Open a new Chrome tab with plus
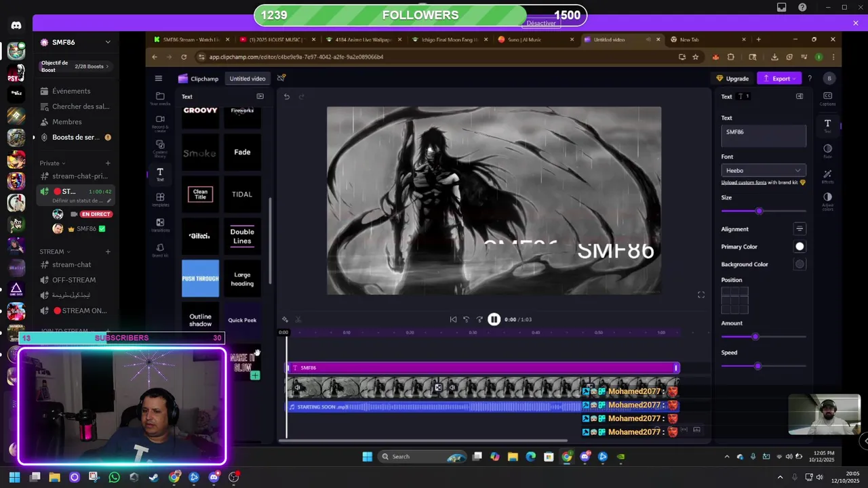 pyautogui.click(x=758, y=39)
